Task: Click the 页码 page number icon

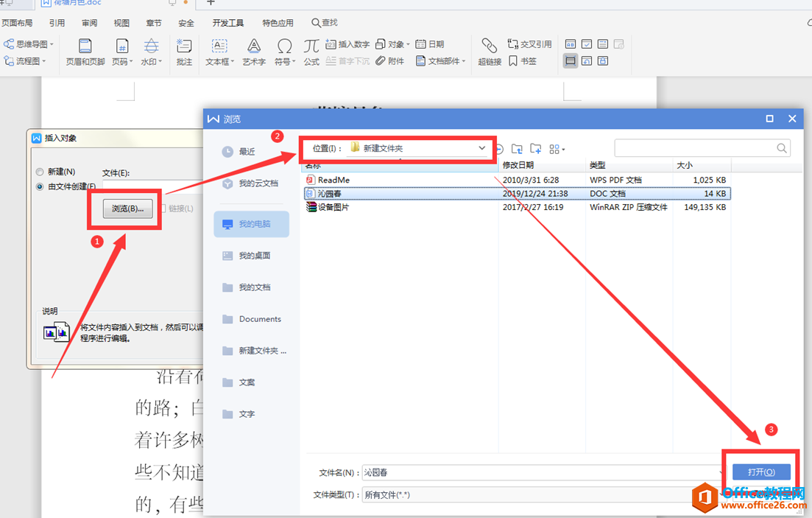Action: tap(121, 46)
